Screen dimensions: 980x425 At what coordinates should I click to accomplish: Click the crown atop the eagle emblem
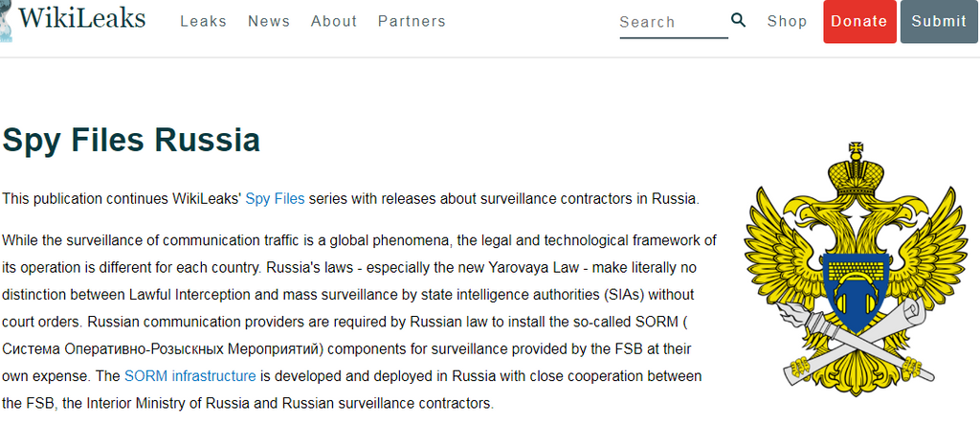[x=857, y=167]
